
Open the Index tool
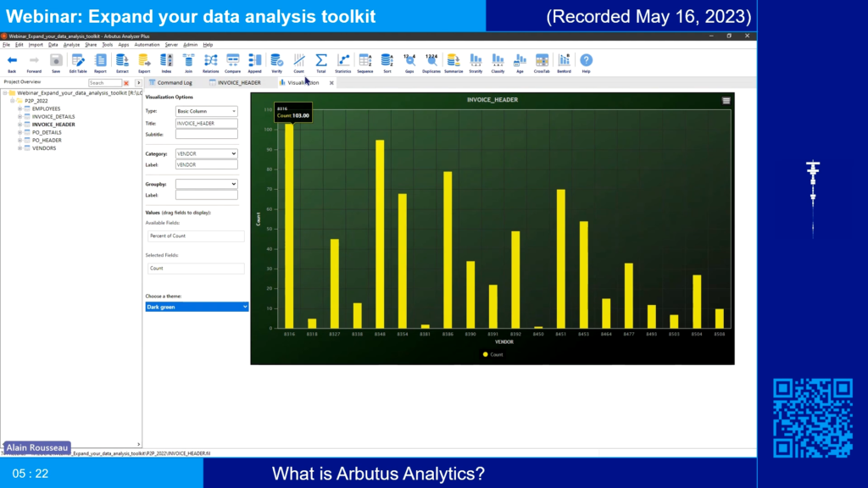[x=166, y=63]
